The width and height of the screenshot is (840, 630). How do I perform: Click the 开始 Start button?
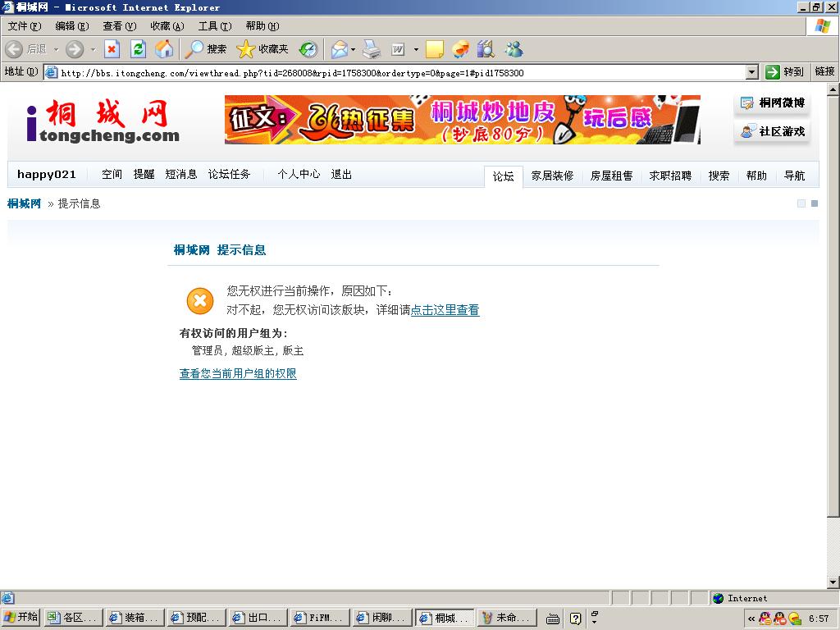pos(21,618)
